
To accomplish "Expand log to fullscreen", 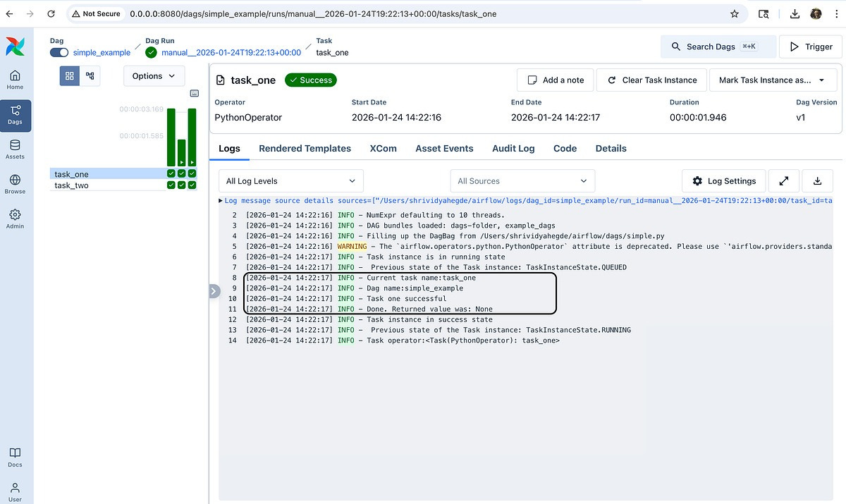I will click(x=783, y=181).
